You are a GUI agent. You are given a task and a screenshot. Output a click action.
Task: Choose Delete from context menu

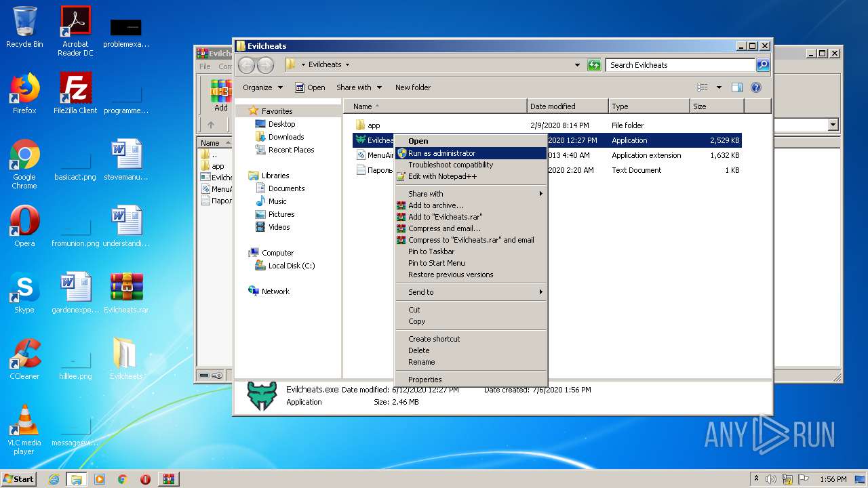[x=471, y=350]
